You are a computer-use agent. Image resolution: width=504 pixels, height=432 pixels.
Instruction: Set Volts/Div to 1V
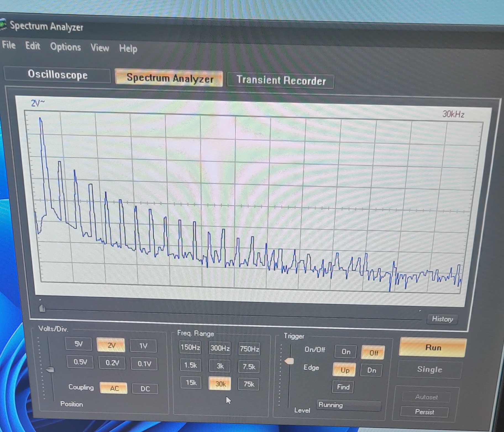coord(143,346)
